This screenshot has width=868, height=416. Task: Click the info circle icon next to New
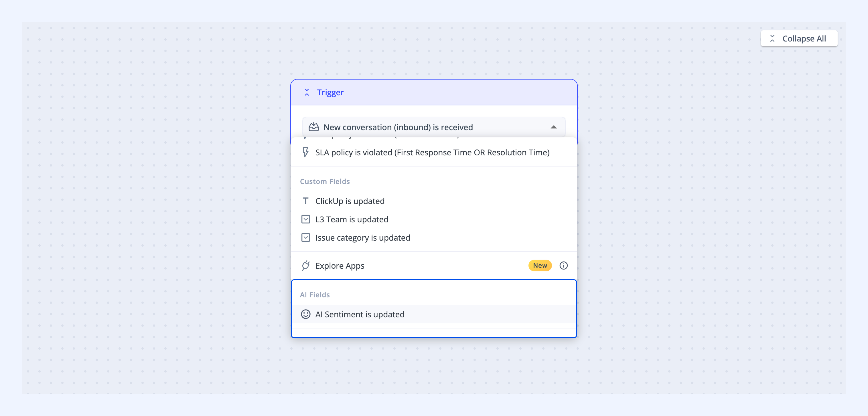tap(563, 266)
